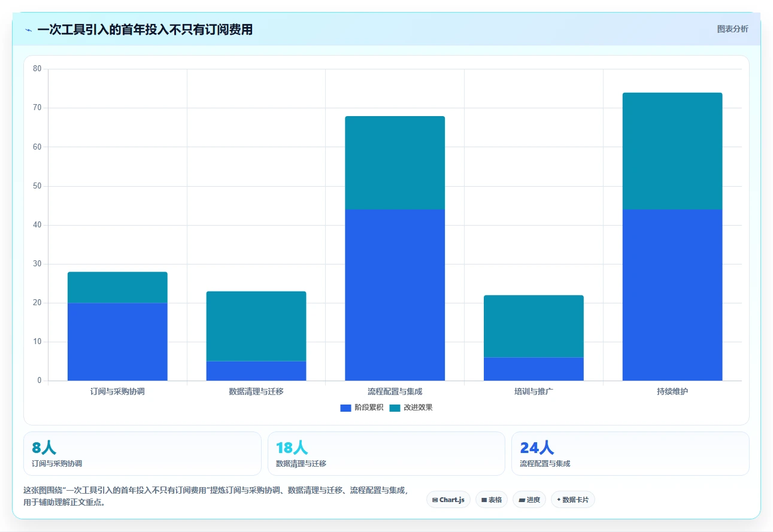Viewport: 773px width, 532px height.
Task: Select the 进度 tag
Action: tap(529, 500)
